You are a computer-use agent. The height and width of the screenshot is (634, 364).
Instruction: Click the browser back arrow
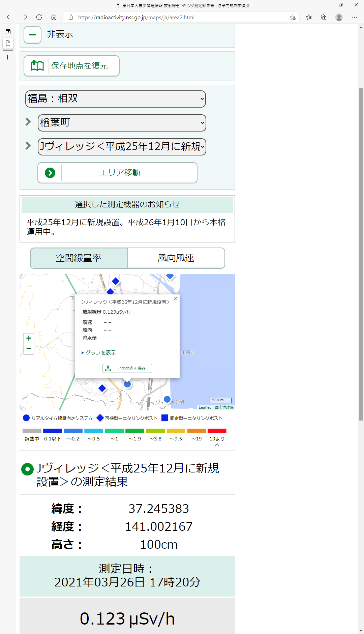click(x=9, y=17)
